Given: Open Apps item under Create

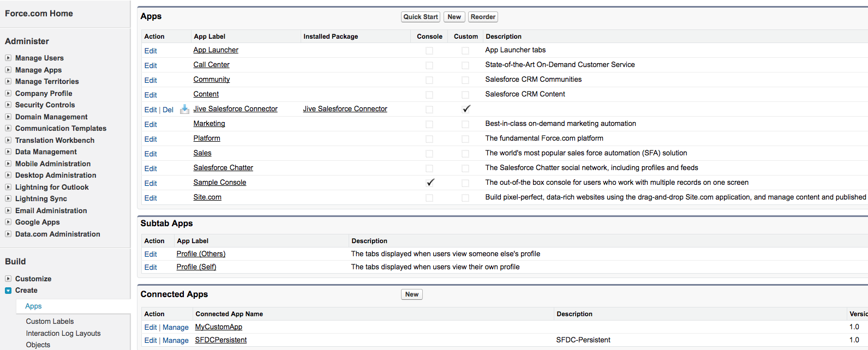Looking at the screenshot, I should [33, 306].
